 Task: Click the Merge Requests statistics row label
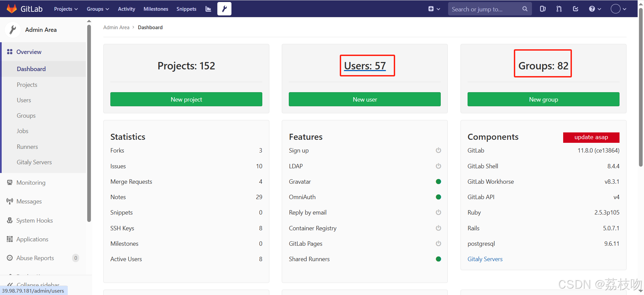(131, 181)
